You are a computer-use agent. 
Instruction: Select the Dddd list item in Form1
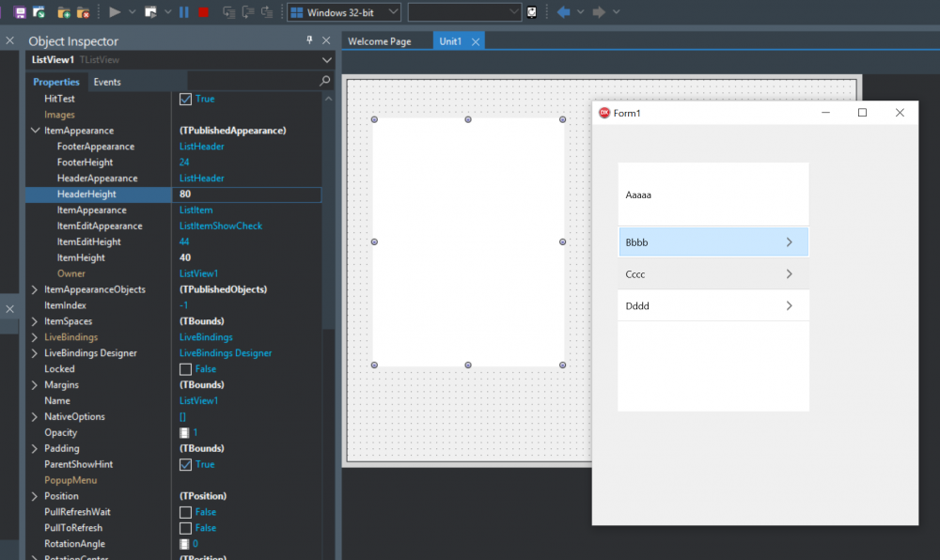click(x=713, y=305)
